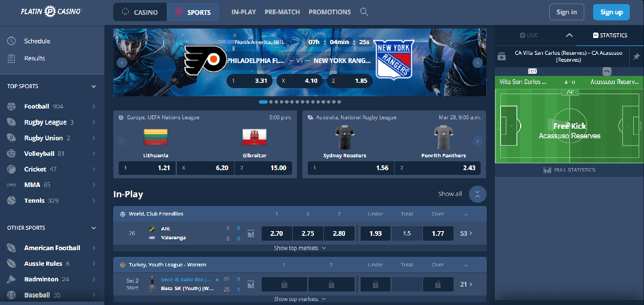Expand the Rugby League category chevron
The width and height of the screenshot is (644, 305).
coord(94,123)
